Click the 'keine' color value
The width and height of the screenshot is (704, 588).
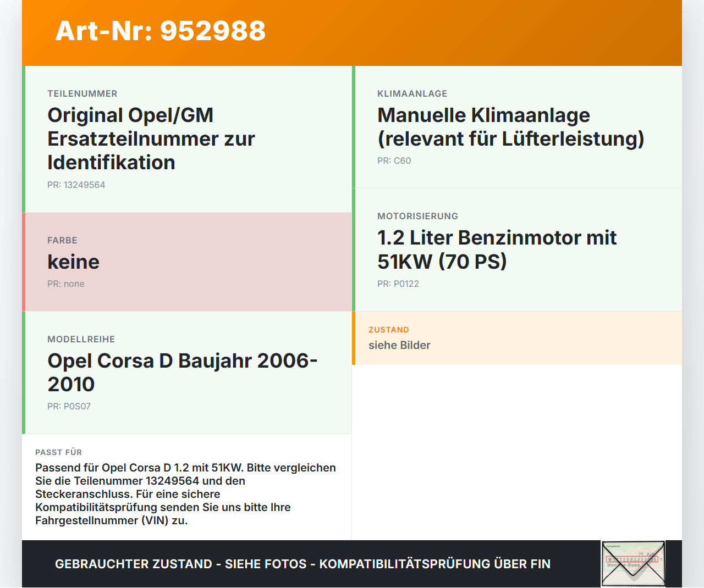coord(74,262)
